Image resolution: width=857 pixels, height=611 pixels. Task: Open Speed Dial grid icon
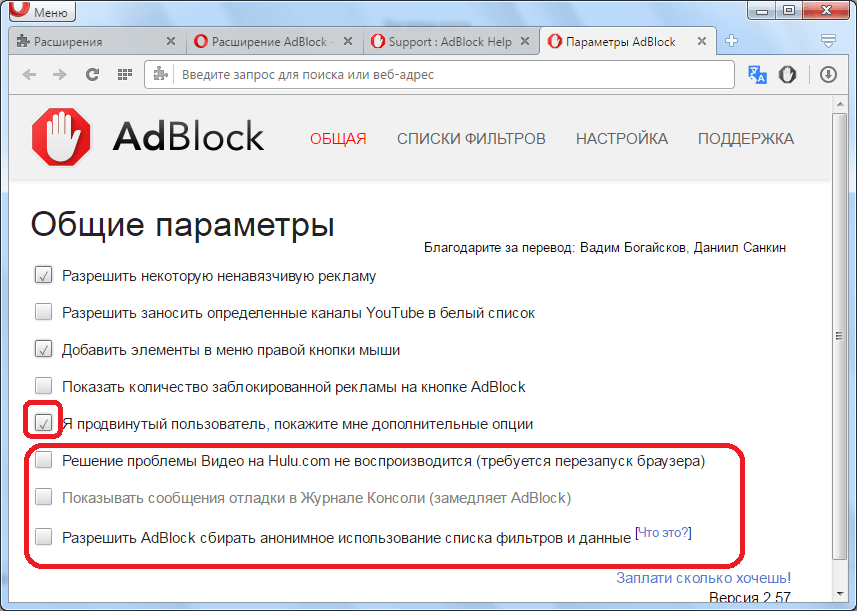124,75
